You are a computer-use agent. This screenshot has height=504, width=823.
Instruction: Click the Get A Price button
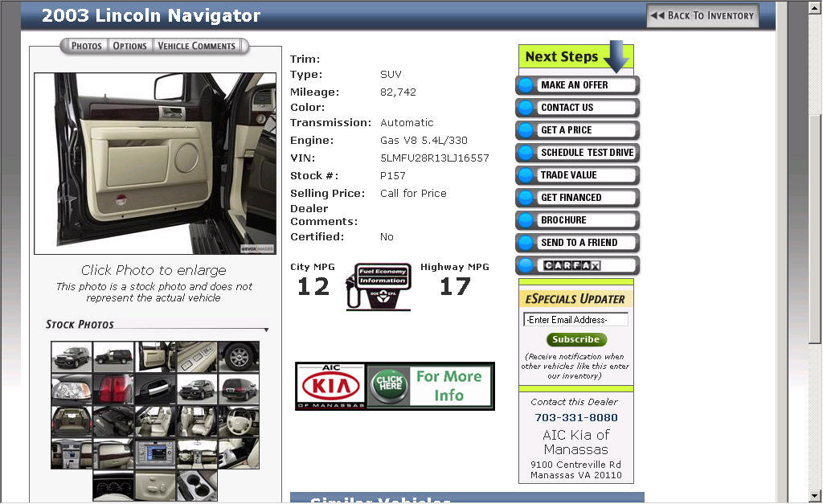[x=577, y=130]
